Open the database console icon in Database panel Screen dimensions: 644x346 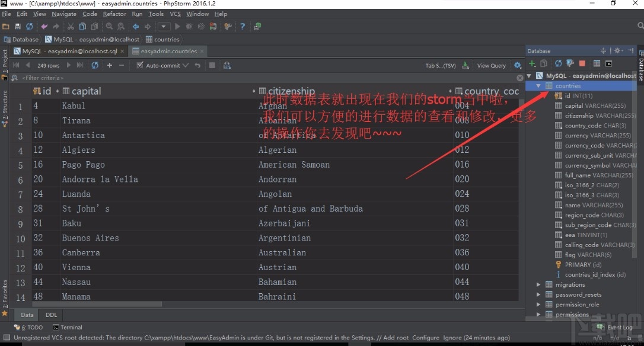point(608,63)
